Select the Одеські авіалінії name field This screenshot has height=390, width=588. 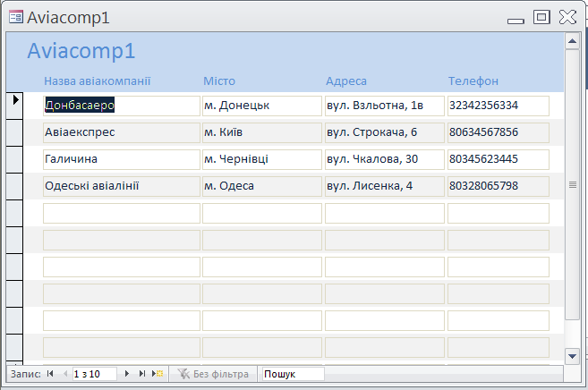point(122,186)
